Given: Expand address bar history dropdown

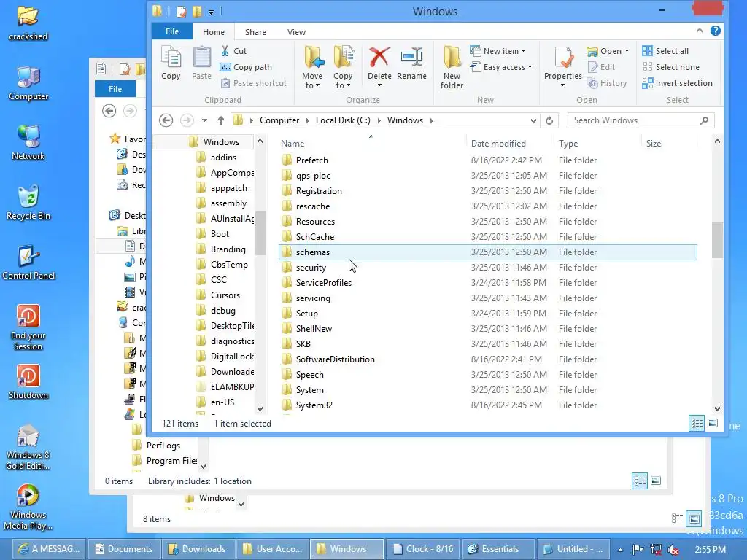Looking at the screenshot, I should [533, 120].
